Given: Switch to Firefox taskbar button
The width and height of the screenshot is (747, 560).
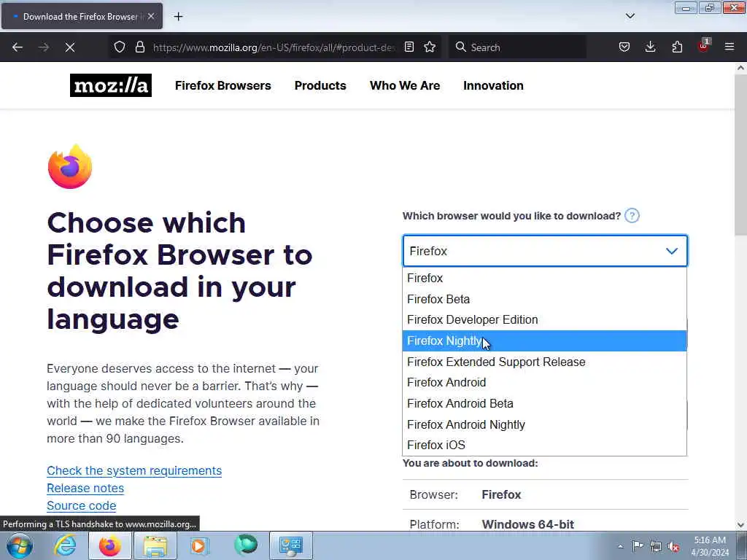Looking at the screenshot, I should point(109,545).
